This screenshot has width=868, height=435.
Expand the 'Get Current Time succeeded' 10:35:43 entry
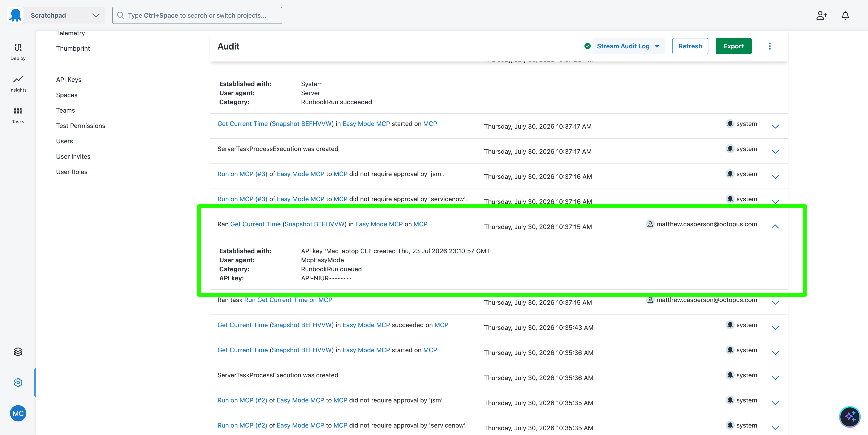pyautogui.click(x=775, y=328)
